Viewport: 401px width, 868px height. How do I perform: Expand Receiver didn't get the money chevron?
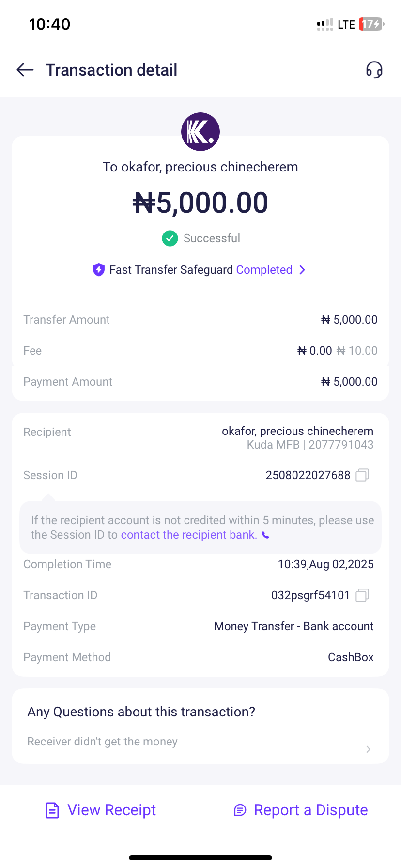click(x=368, y=749)
